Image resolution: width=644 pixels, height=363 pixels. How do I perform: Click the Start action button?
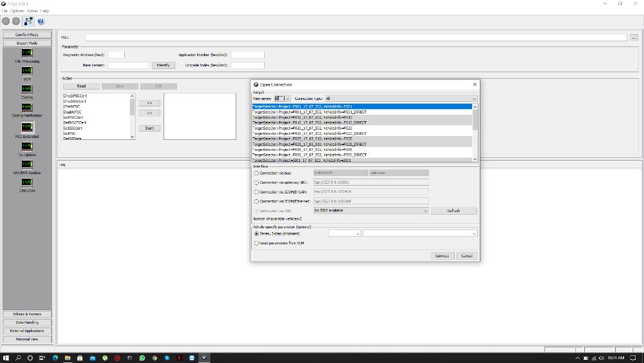tap(149, 128)
